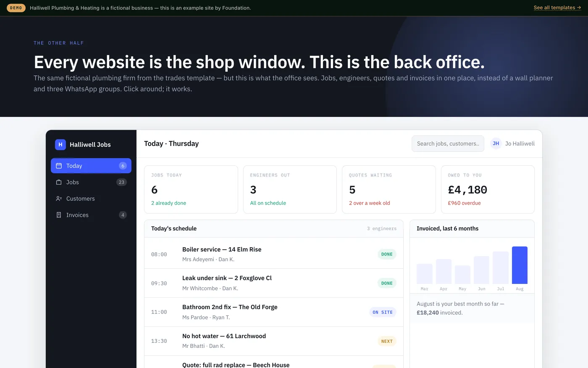This screenshot has width=588, height=368.
Task: Select the Leak under sink — 2 Foxglove Cl job
Action: point(274,283)
